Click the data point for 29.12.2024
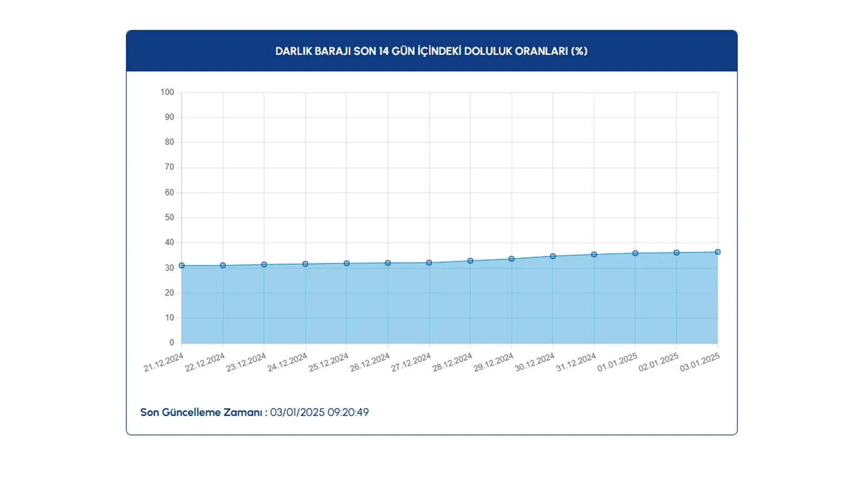This screenshot has width=868, height=488. pos(512,259)
